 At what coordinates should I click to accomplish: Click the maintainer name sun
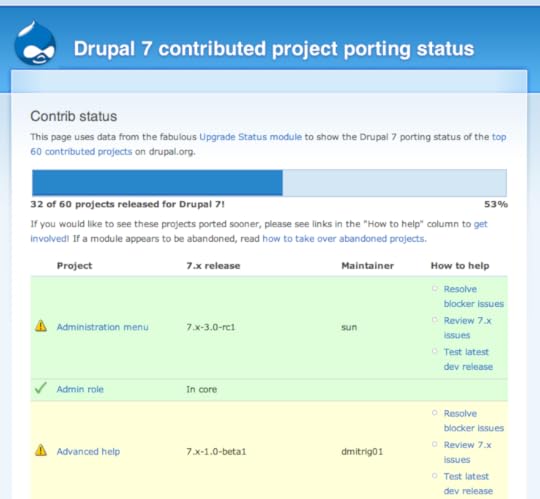click(349, 327)
